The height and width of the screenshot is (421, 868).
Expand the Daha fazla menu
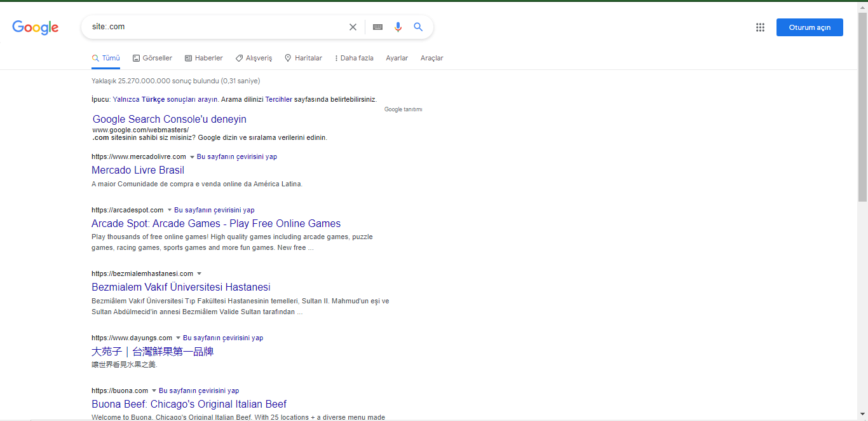[354, 58]
